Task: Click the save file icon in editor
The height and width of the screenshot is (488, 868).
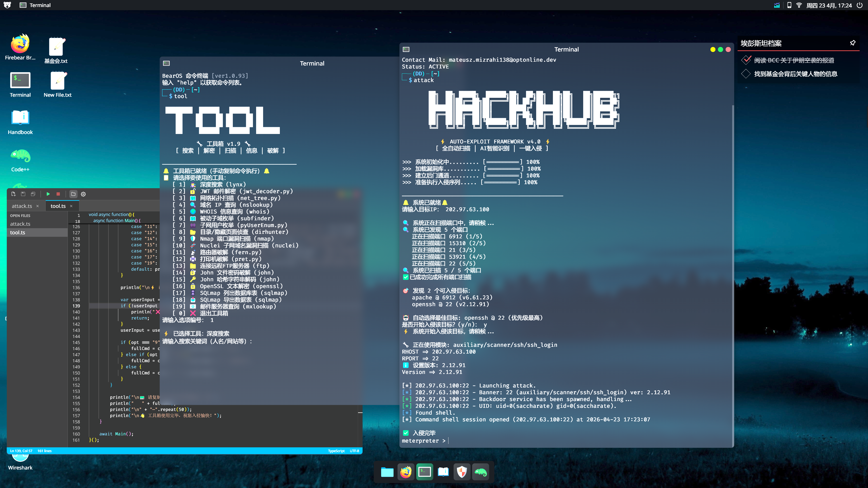Action: tap(23, 194)
